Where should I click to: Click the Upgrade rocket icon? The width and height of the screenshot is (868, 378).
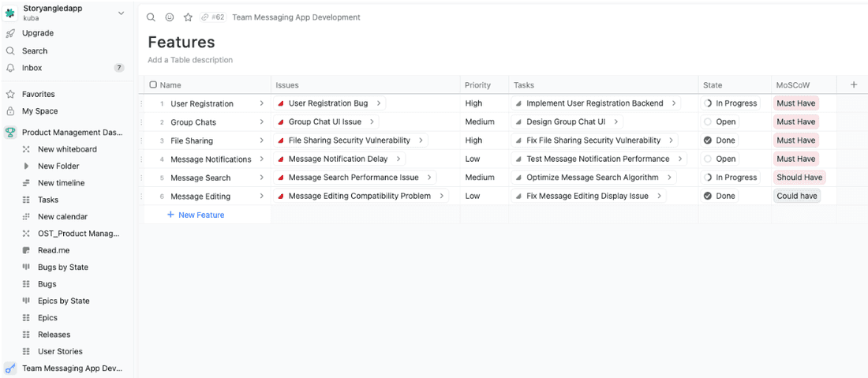[x=10, y=33]
